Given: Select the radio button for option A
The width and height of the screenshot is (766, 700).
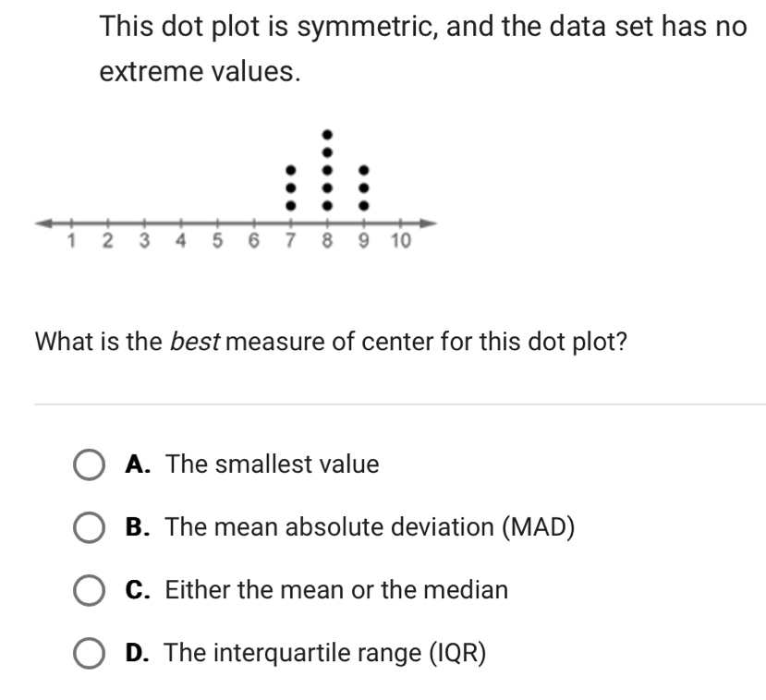Looking at the screenshot, I should tap(90, 465).
